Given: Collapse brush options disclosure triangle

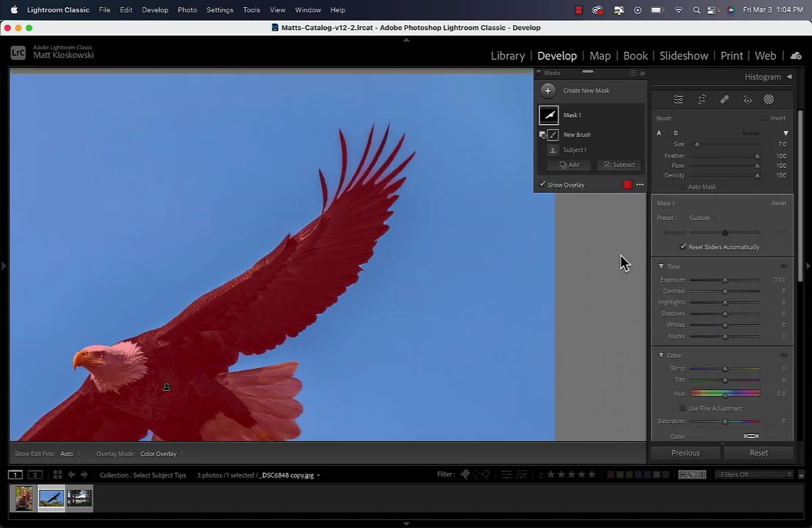Looking at the screenshot, I should point(786,133).
